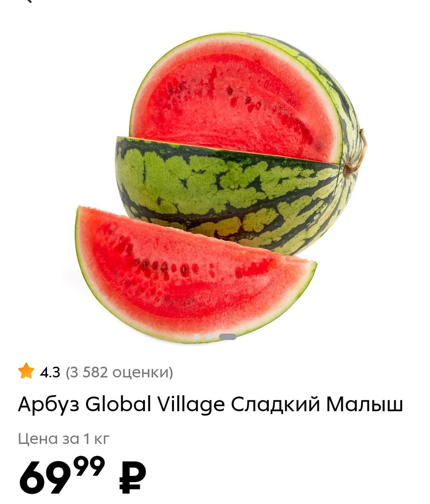The image size is (430, 504).
Task: Tap the orange star rating icon
Action: pyautogui.click(x=26, y=371)
